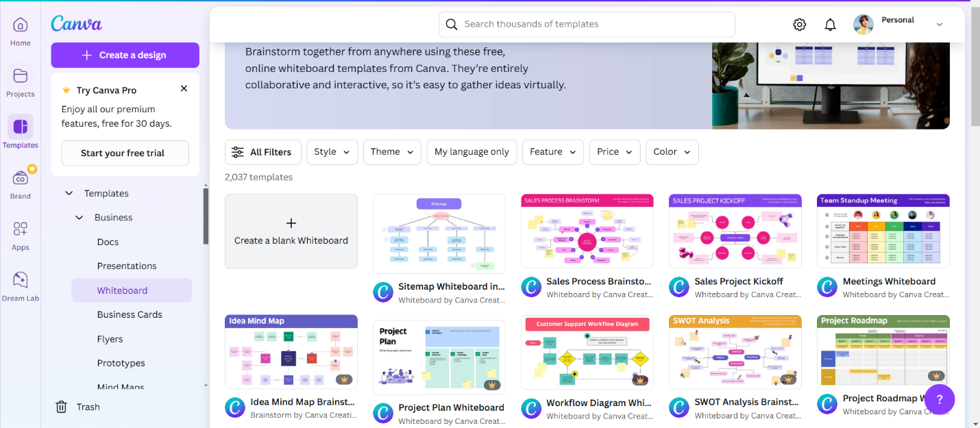Open the Color filter dropdown

(672, 152)
